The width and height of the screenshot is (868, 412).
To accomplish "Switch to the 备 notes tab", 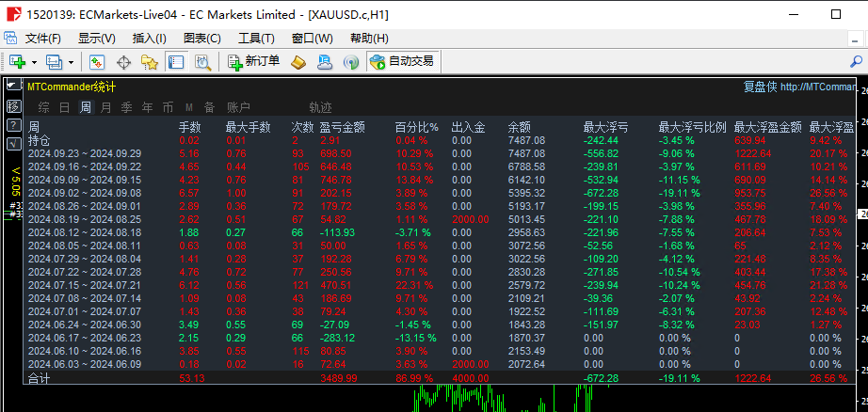I will click(209, 107).
